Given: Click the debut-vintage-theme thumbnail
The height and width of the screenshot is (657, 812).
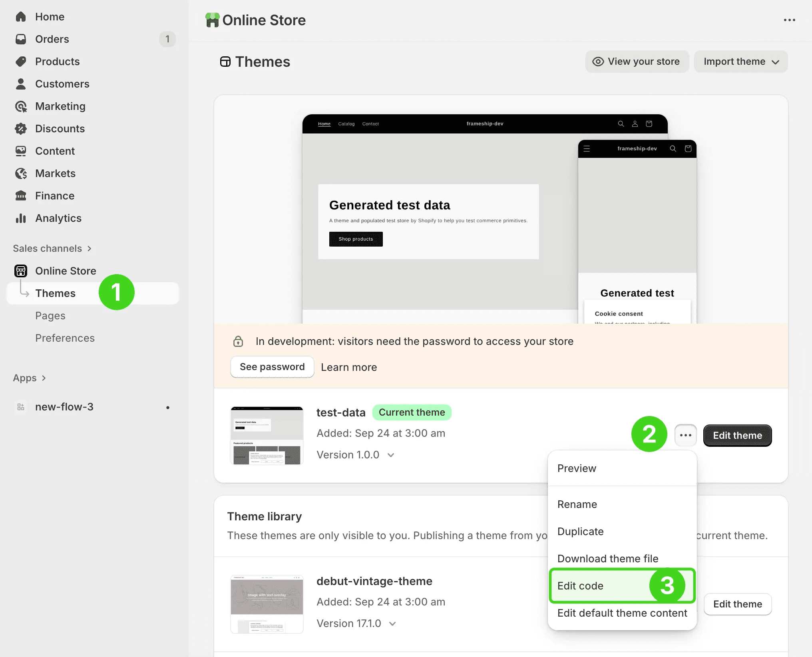Looking at the screenshot, I should [x=267, y=604].
